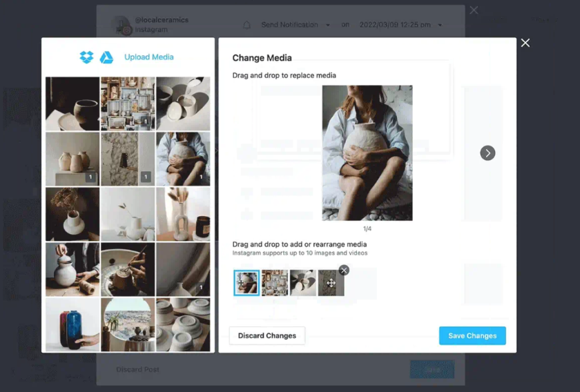Screen dimensions: 580x392
Task: Click the bell icon in background window
Action: pyautogui.click(x=246, y=25)
